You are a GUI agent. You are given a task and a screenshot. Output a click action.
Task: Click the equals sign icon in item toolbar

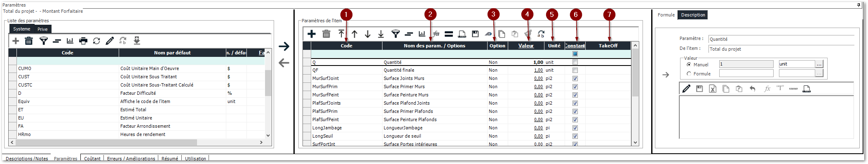pyautogui.click(x=449, y=34)
